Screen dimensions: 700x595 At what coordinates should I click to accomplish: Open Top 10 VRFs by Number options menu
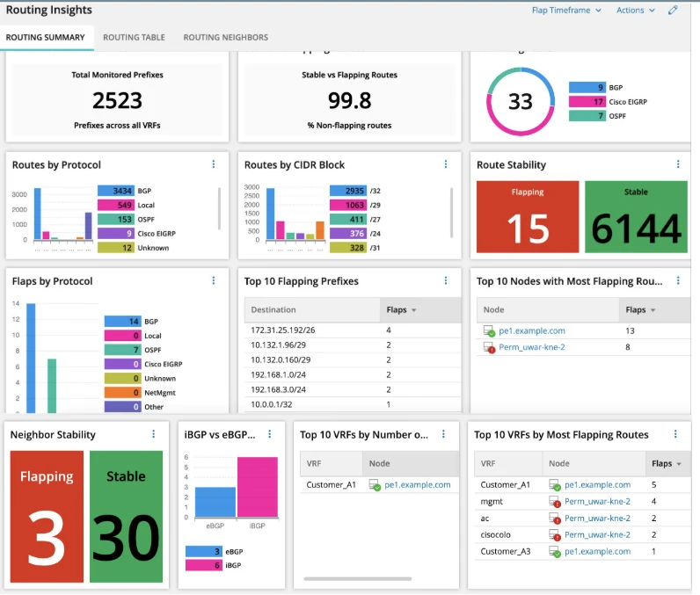point(443,434)
